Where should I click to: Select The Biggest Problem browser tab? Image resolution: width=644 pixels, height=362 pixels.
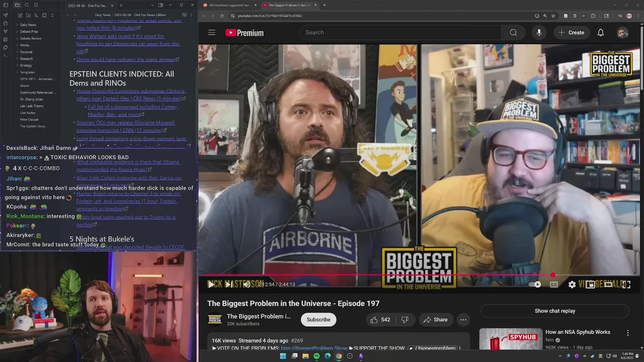coord(289,5)
